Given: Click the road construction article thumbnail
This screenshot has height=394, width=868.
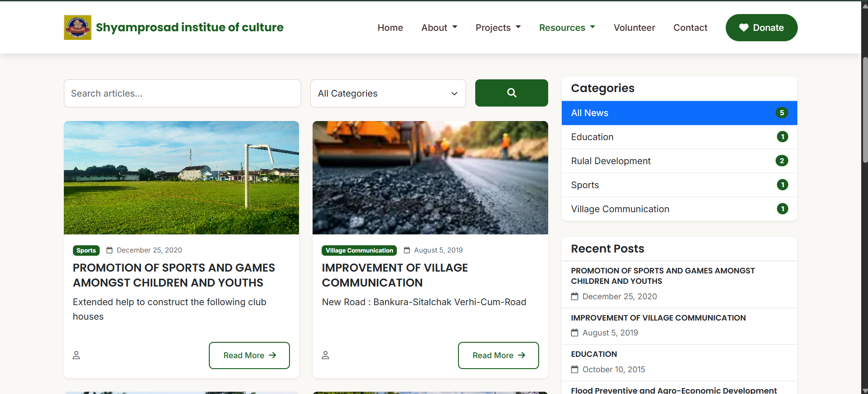Looking at the screenshot, I should [x=430, y=178].
